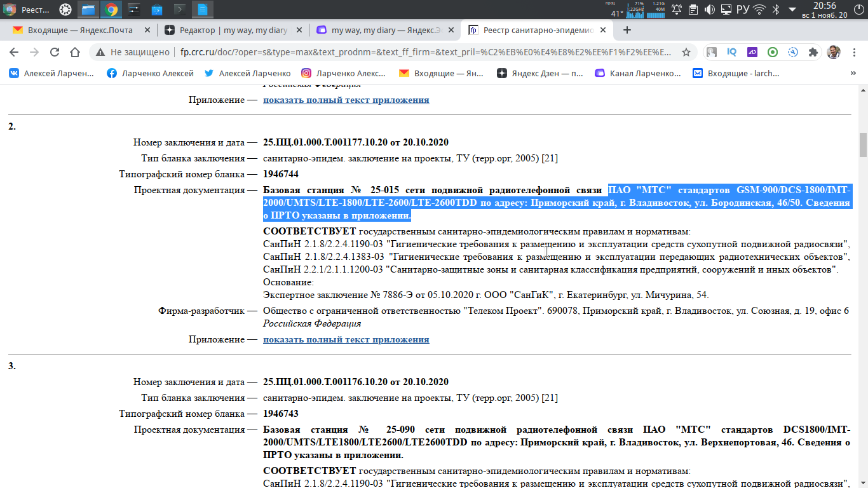The height and width of the screenshot is (488, 868).
Task: Select the Реестр санитарно-эпидемио tab
Action: (x=538, y=30)
